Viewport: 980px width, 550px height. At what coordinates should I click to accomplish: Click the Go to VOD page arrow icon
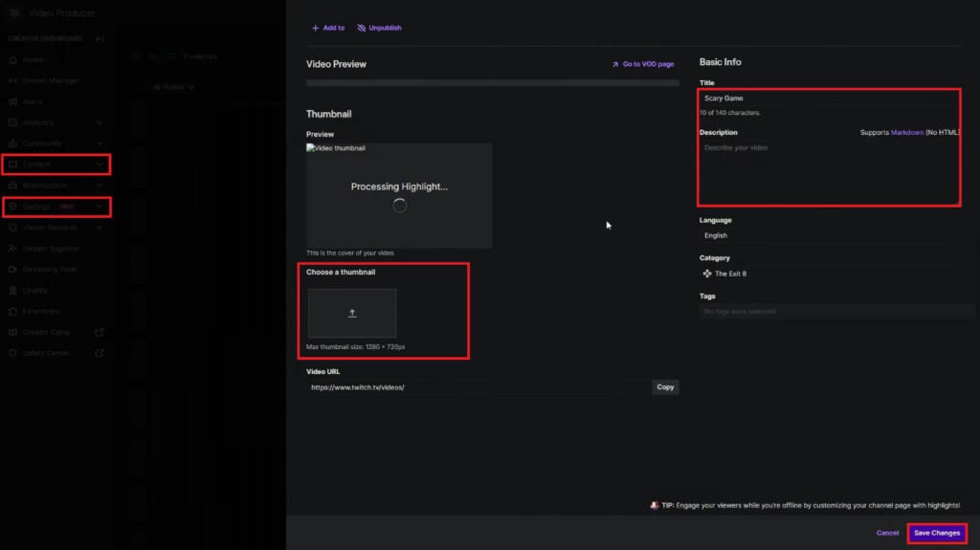(615, 64)
